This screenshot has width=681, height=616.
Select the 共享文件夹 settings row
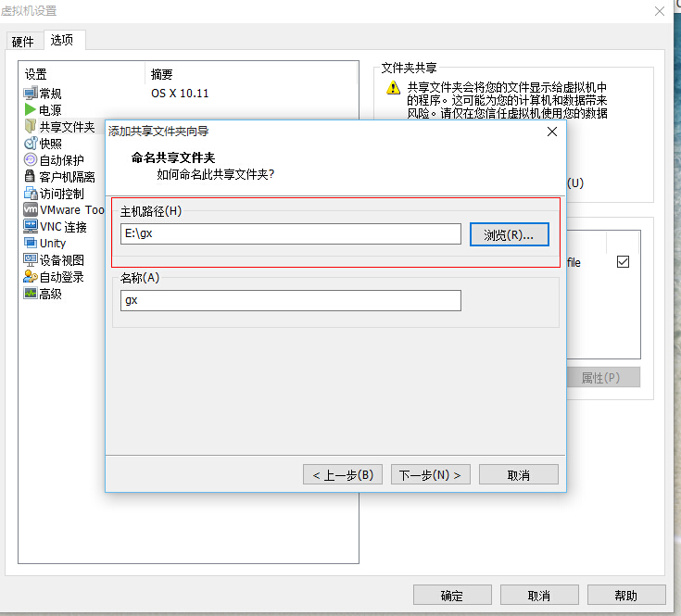pyautogui.click(x=63, y=126)
